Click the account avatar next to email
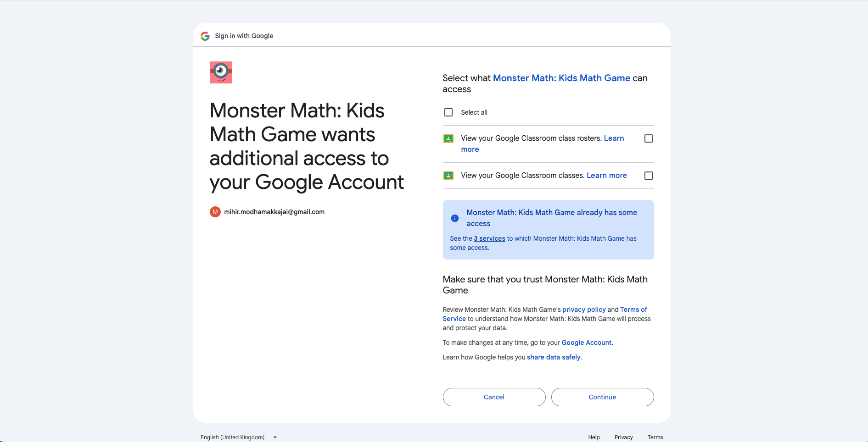868x442 pixels. [215, 212]
